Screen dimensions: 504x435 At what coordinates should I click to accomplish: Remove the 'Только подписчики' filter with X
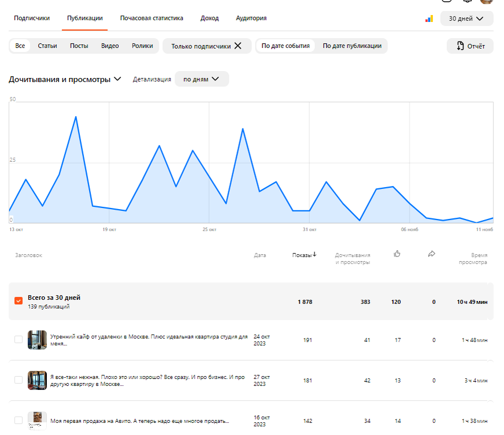click(238, 46)
